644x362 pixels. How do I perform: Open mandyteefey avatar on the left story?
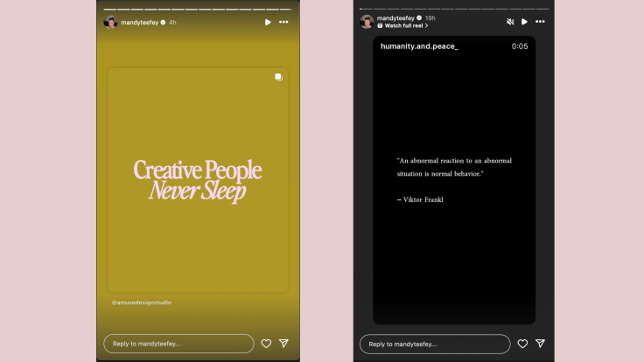click(110, 22)
